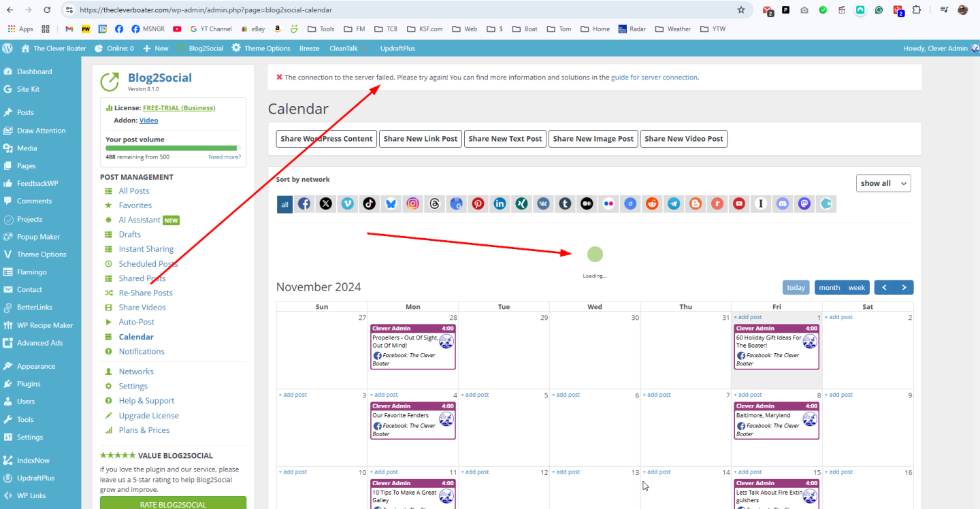Filter calendar by Tumblr network icon
The height and width of the screenshot is (509, 980).
point(566,203)
